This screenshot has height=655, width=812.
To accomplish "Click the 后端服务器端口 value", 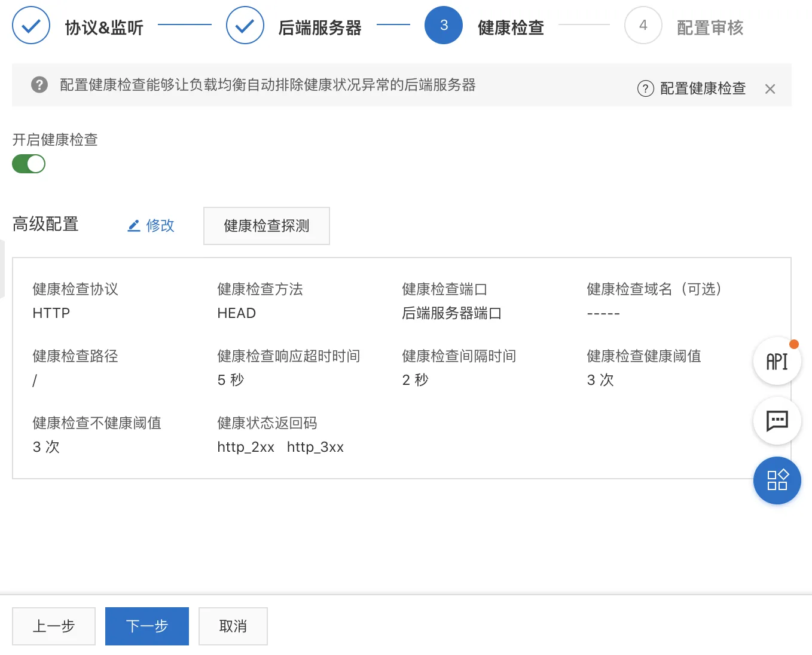I will tap(452, 313).
